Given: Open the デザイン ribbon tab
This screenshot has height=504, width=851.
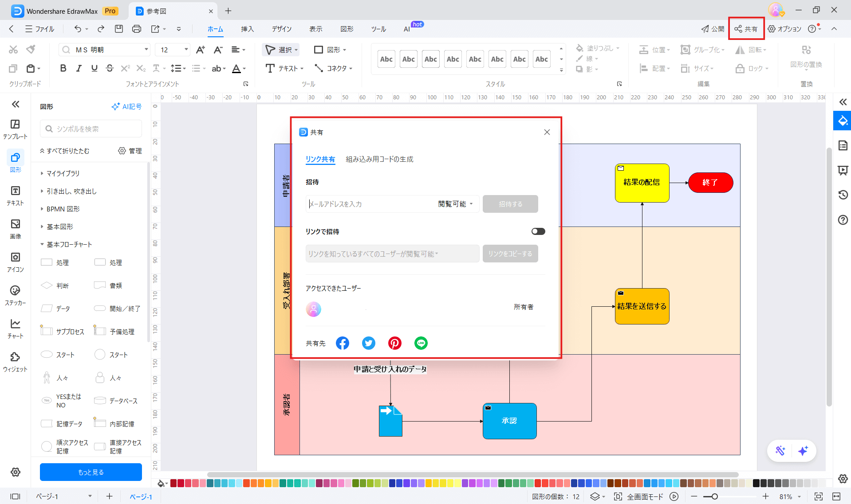Looking at the screenshot, I should pyautogui.click(x=282, y=29).
